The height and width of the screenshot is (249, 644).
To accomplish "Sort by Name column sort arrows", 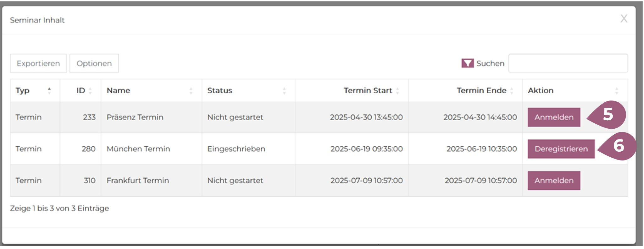I will click(191, 91).
